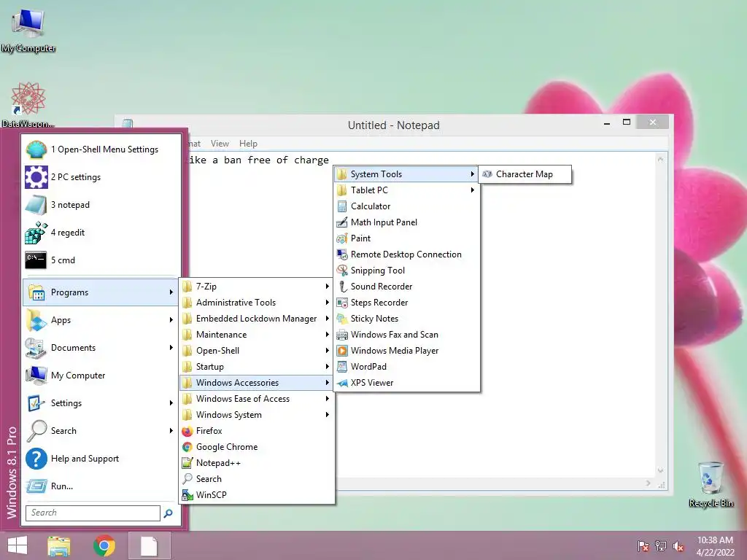Open the Run... dialog
Screen dimensions: 747x560
click(101, 486)
